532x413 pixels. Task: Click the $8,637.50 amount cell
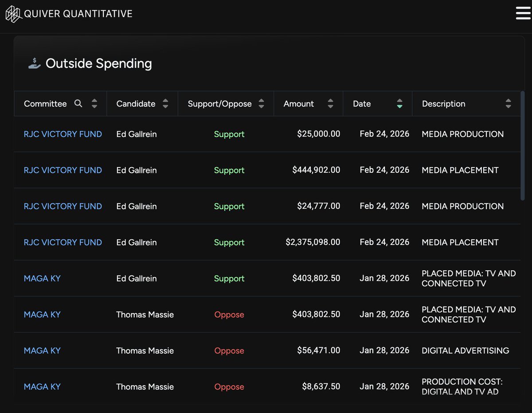tap(321, 386)
